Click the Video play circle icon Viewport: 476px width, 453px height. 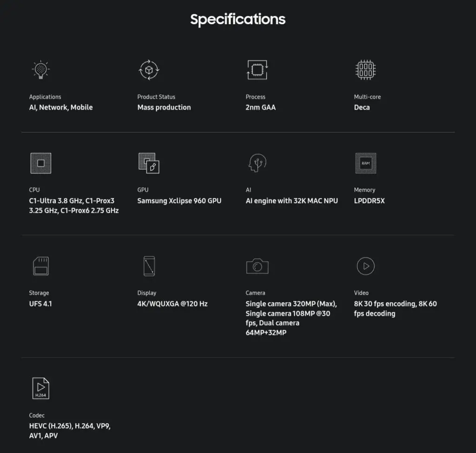tap(365, 266)
